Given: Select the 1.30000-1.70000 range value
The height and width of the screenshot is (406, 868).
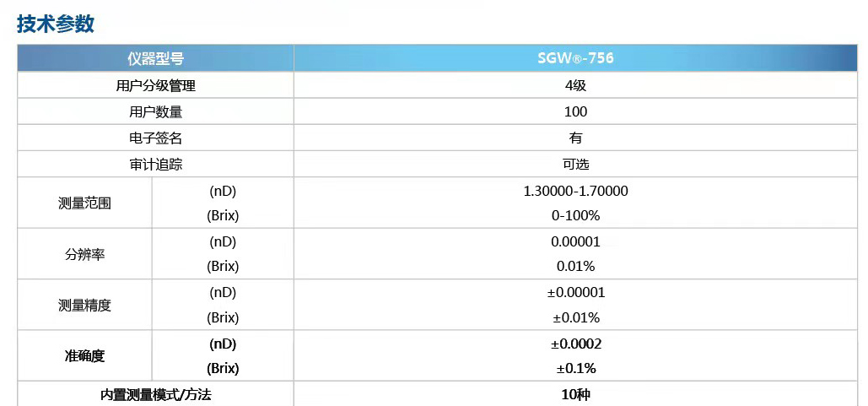Looking at the screenshot, I should point(575,191).
